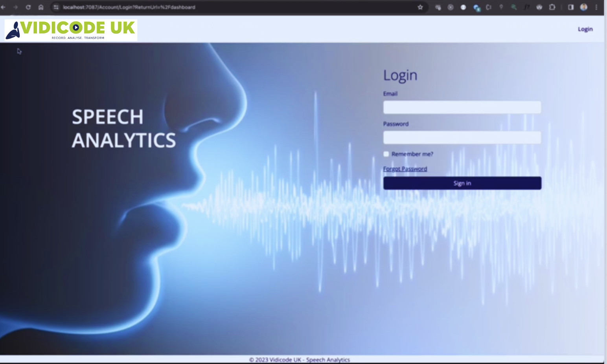Toggle the browser side panel icon
The height and width of the screenshot is (364, 607).
570,7
